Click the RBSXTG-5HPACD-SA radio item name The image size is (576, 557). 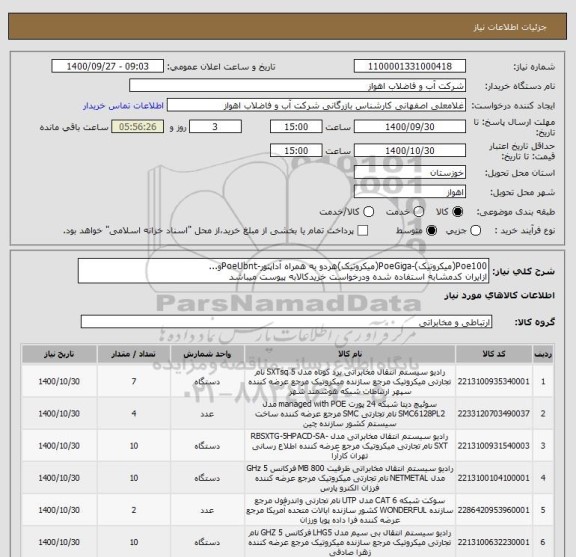click(x=350, y=446)
